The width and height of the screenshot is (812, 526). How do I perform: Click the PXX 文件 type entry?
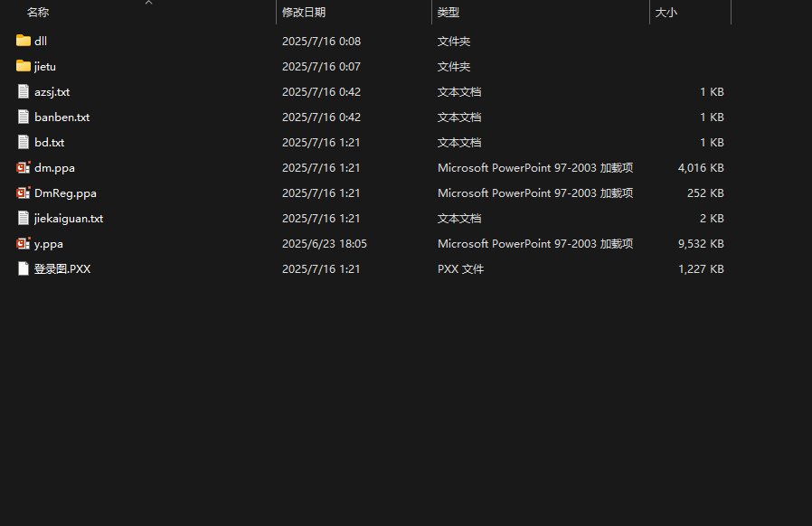[x=460, y=269]
